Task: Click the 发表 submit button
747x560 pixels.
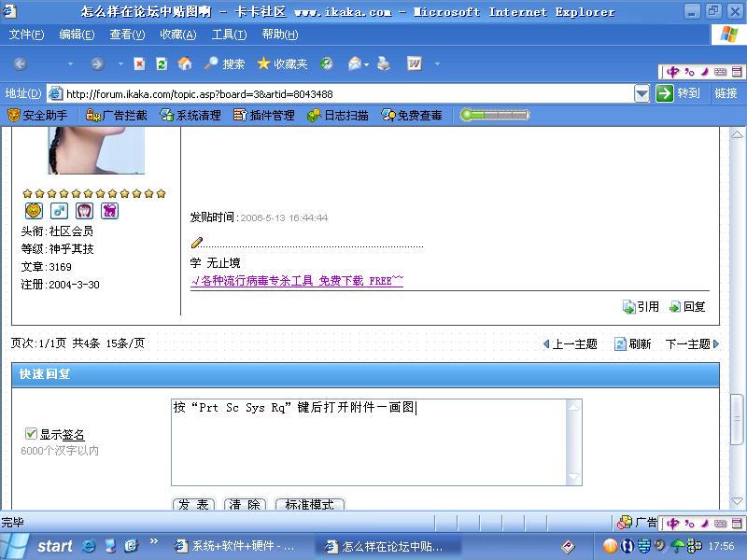Action: pos(193,504)
